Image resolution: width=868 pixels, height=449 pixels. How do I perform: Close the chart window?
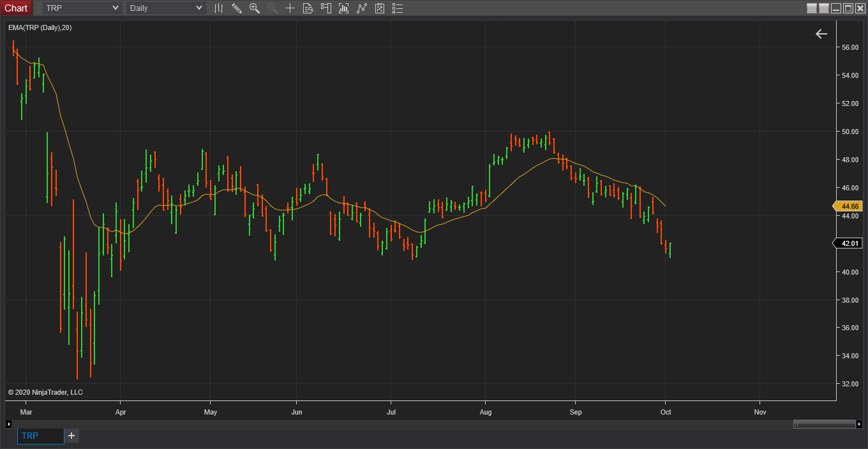pyautogui.click(x=860, y=8)
